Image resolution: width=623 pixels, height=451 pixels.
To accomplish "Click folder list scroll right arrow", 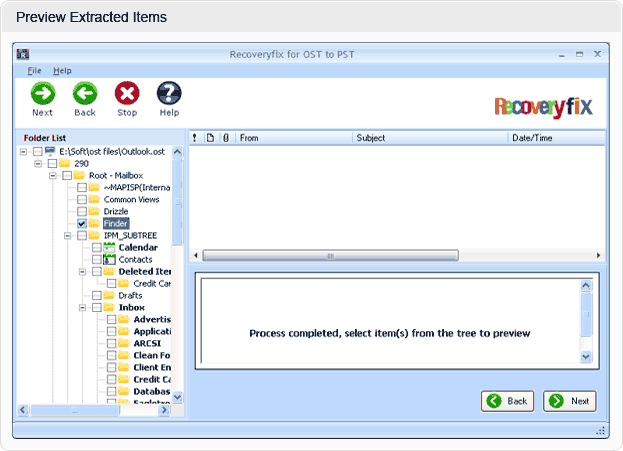I will tap(164, 410).
